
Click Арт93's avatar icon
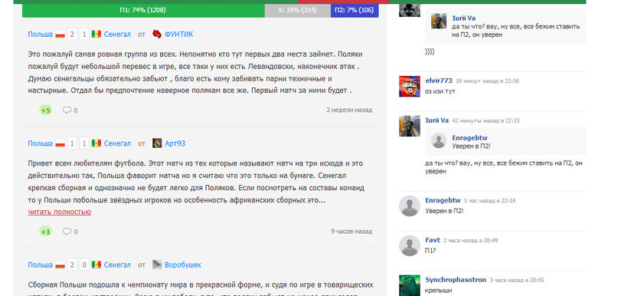(x=157, y=143)
